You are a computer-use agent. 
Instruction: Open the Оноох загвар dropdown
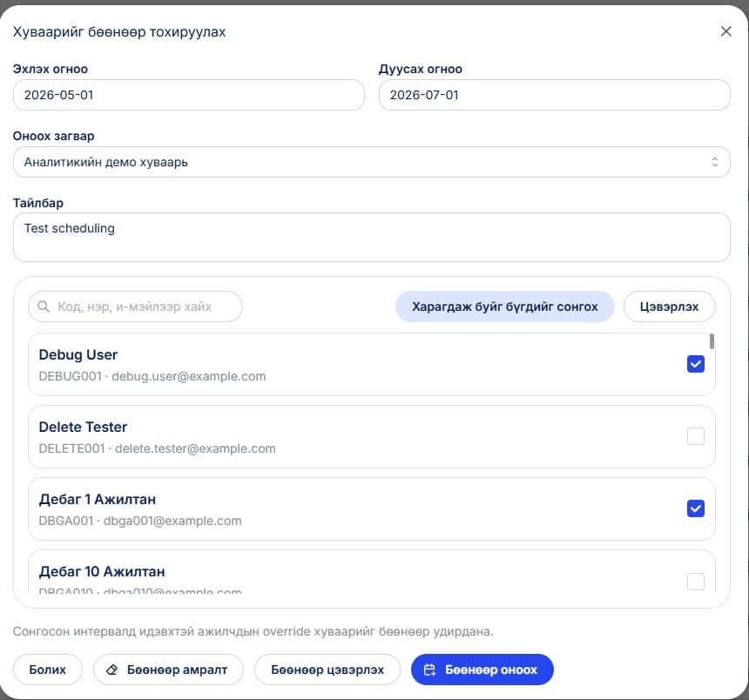(x=372, y=162)
